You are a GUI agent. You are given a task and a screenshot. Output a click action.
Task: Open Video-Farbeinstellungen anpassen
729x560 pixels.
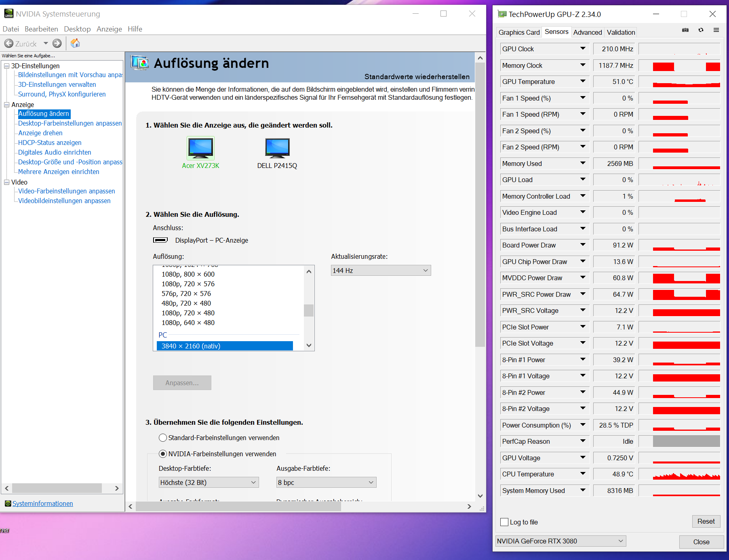point(67,191)
